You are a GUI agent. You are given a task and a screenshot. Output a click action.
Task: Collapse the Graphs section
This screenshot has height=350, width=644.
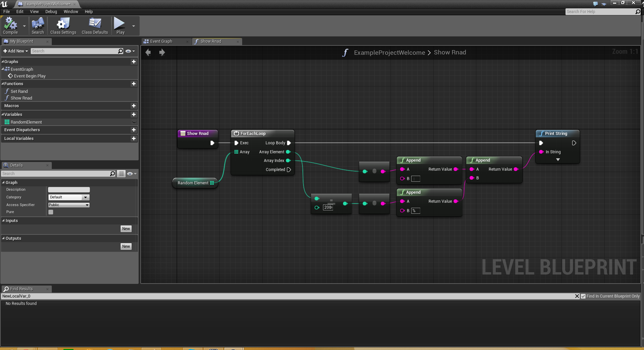pyautogui.click(x=3, y=61)
